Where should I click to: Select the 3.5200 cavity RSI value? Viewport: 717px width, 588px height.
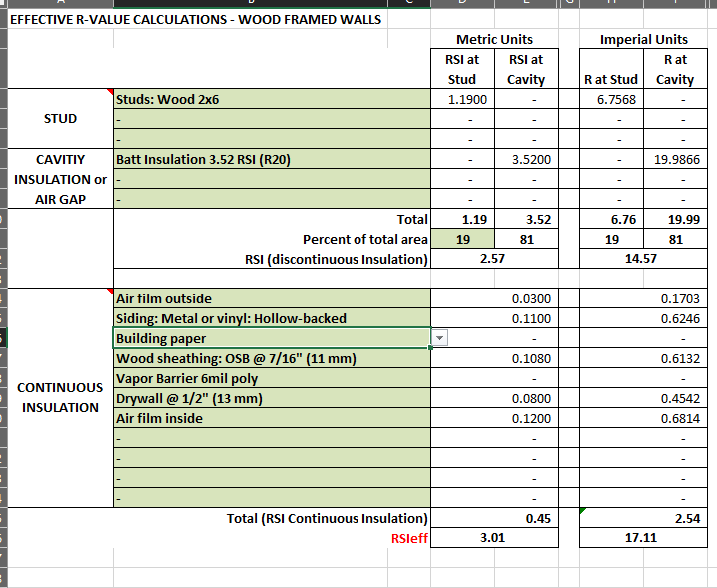pyautogui.click(x=526, y=159)
